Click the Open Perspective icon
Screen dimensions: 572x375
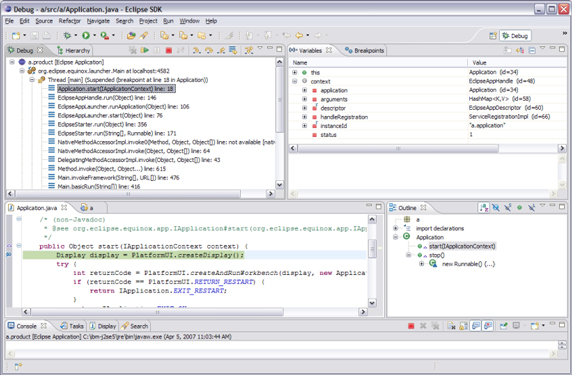[493, 36]
